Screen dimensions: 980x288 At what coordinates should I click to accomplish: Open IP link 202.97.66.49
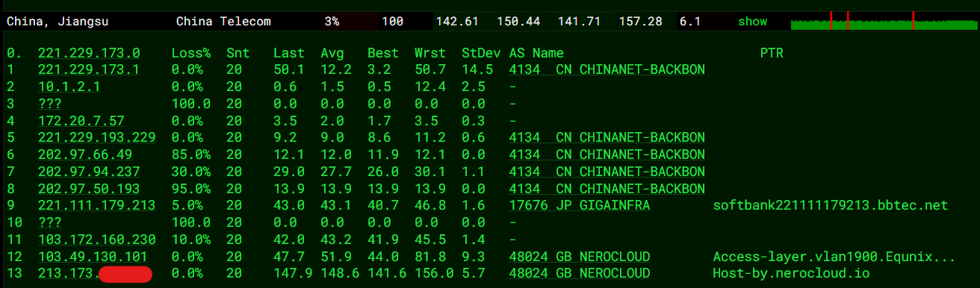click(x=85, y=155)
